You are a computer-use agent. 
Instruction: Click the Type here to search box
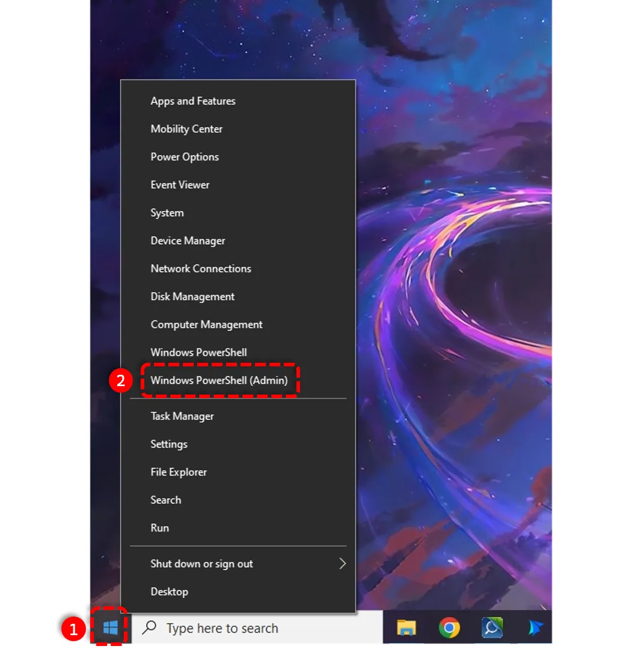257,629
